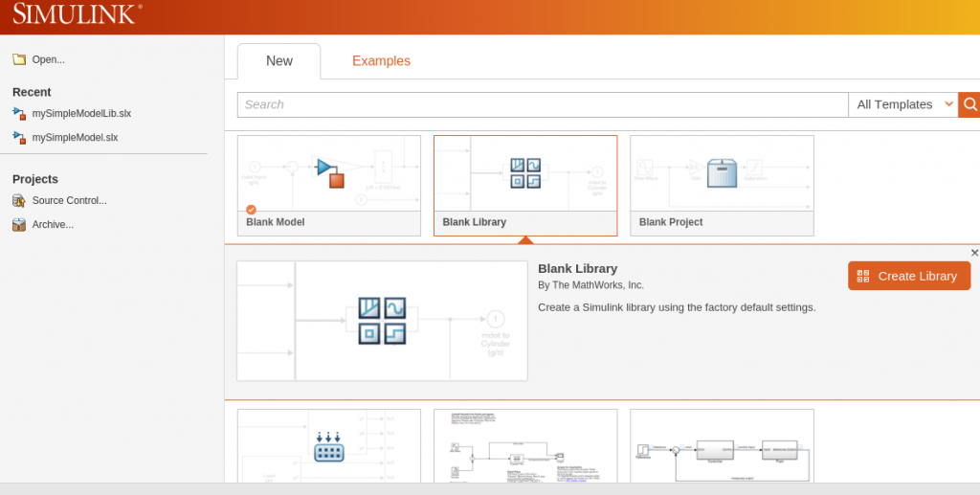Click the orange checkmark badge on Blank Model
980x495 pixels.
(251, 210)
